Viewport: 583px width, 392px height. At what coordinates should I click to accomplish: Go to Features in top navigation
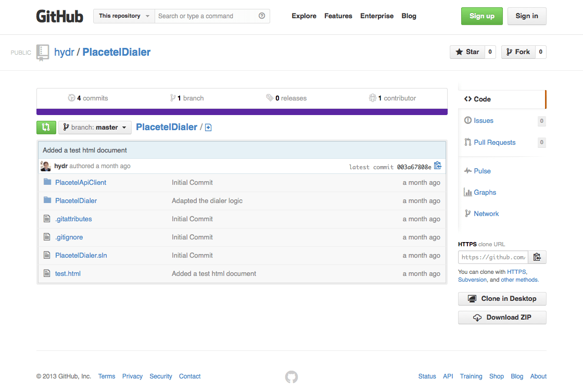click(338, 16)
